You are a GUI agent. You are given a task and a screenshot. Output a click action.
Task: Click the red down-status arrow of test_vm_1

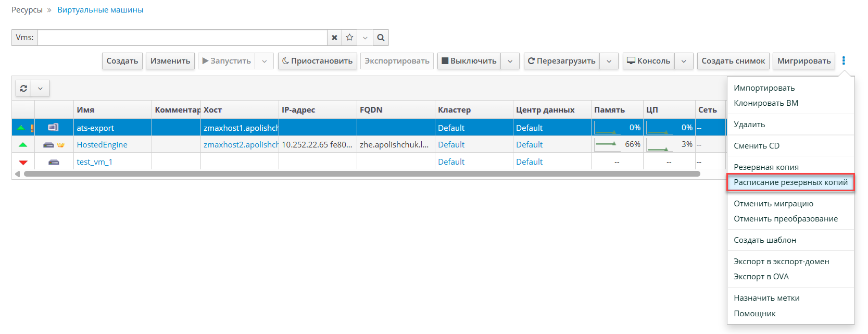(23, 162)
